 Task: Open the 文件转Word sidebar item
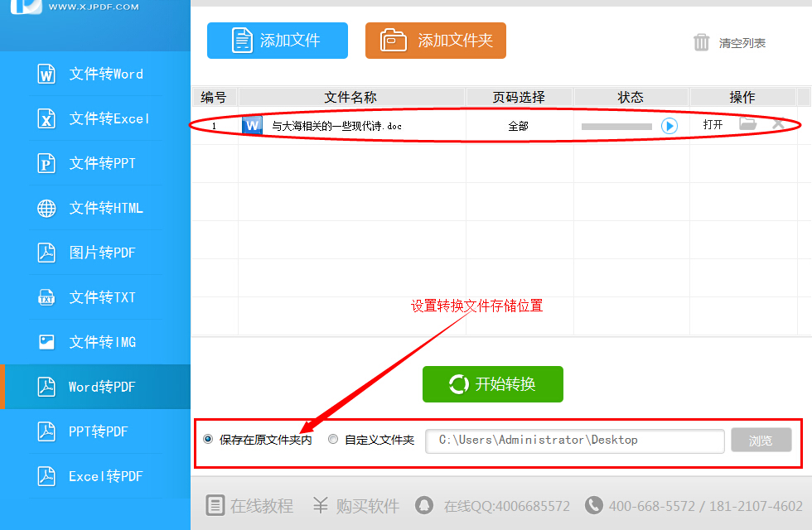pos(95,74)
